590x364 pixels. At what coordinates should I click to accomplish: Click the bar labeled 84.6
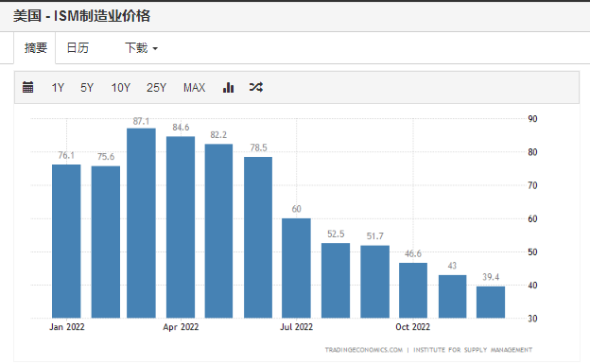181,227
